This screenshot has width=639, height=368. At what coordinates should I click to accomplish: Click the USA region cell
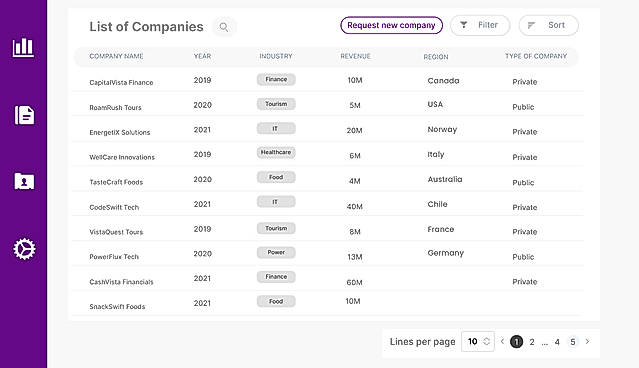[x=435, y=104]
